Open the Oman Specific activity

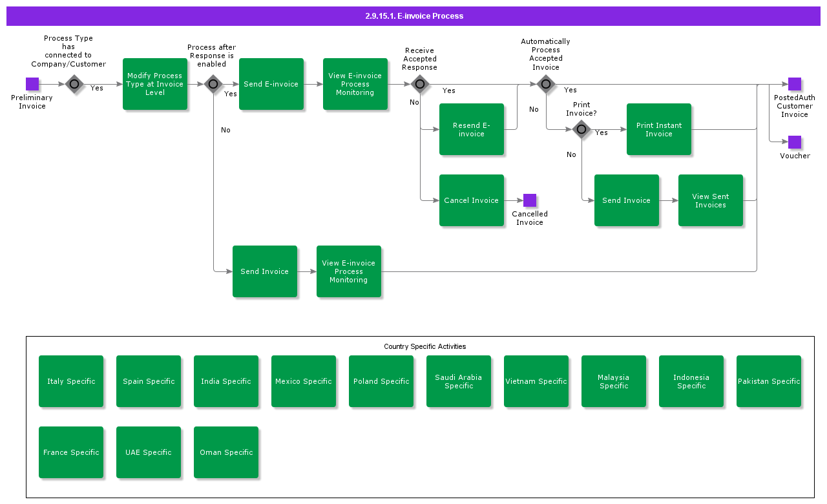click(226, 452)
